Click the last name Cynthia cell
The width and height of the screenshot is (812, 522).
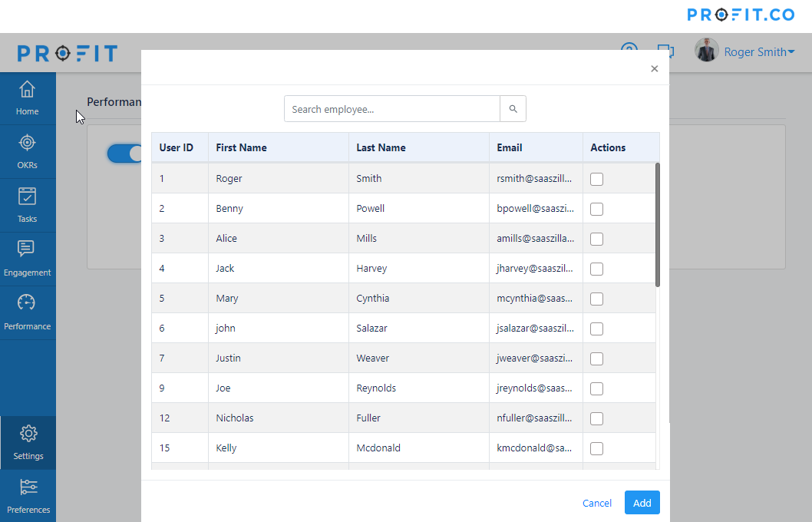coord(419,299)
